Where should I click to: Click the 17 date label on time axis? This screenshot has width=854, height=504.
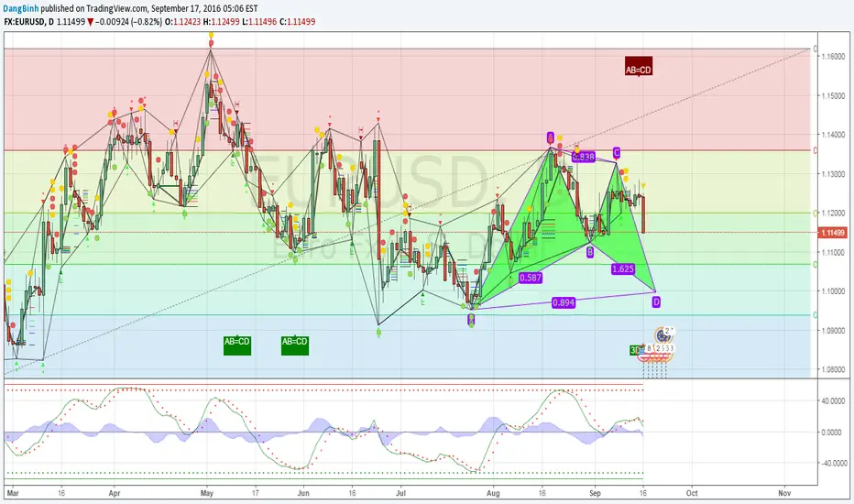pos(255,493)
